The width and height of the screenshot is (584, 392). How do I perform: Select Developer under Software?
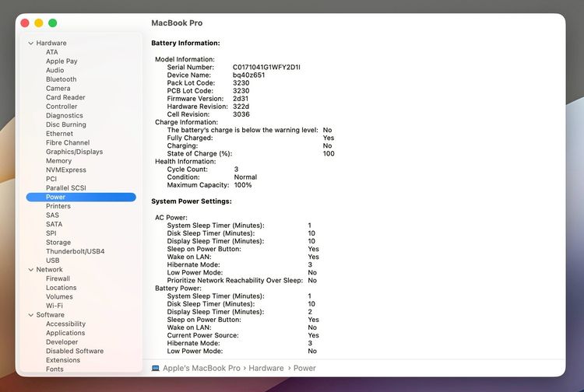click(62, 342)
